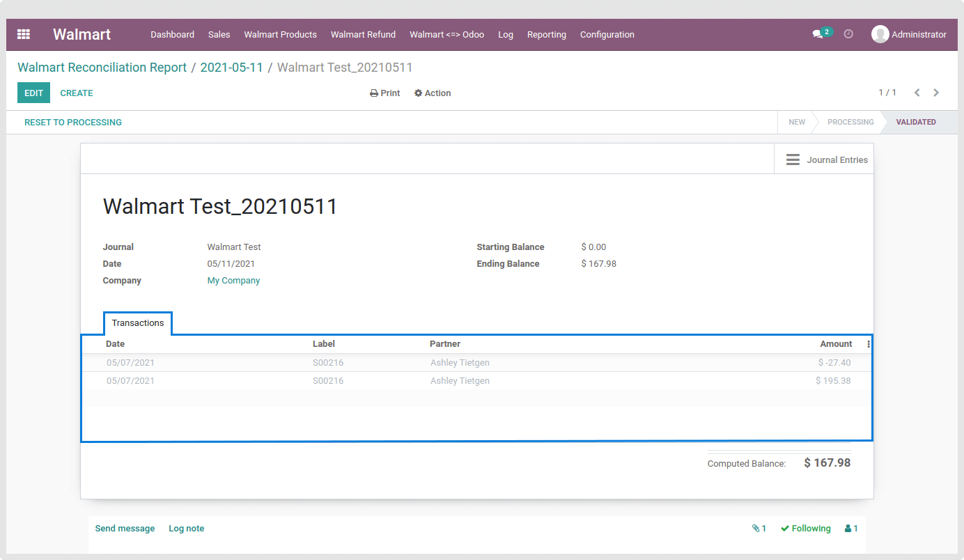Image resolution: width=964 pixels, height=560 pixels.
Task: Click the Ending Balance value $ 167.98
Action: point(598,264)
